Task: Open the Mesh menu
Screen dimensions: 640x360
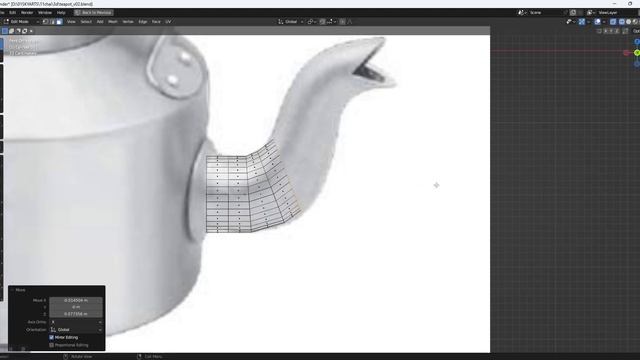Action: click(x=113, y=22)
